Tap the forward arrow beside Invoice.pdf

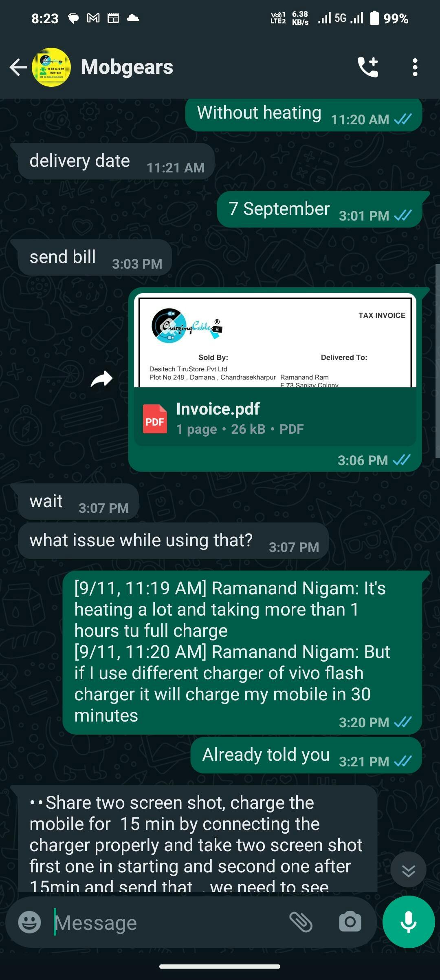pos(101,379)
